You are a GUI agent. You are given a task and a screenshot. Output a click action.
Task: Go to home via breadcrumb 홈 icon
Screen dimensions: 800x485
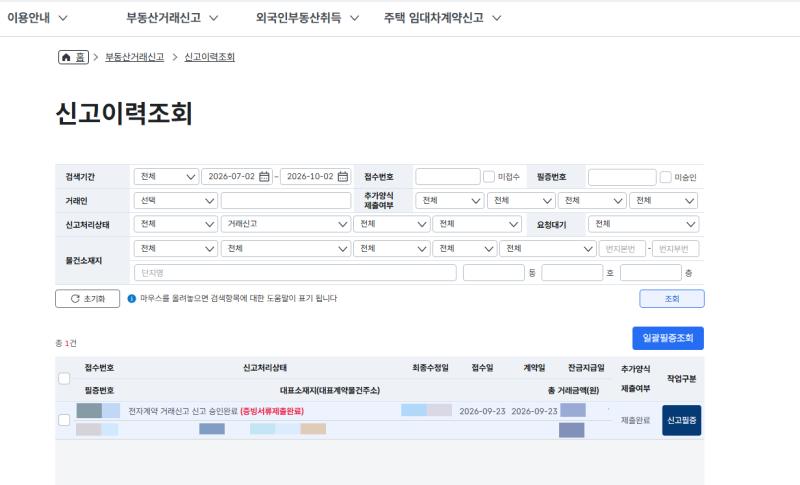73,57
